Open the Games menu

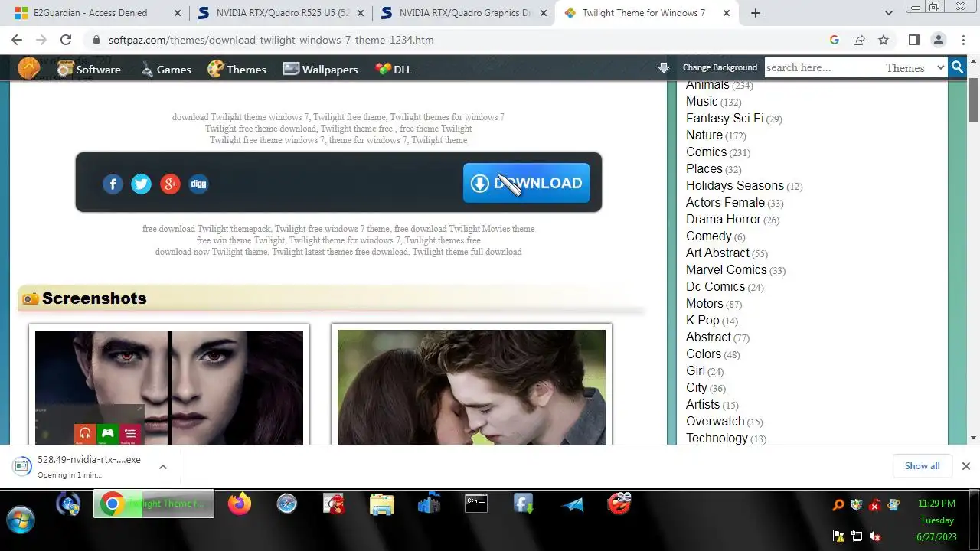click(x=165, y=69)
